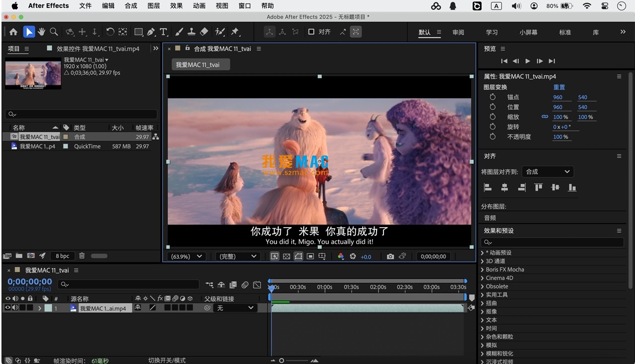
Task: Select the Rectangle shape tool
Action: [138, 32]
